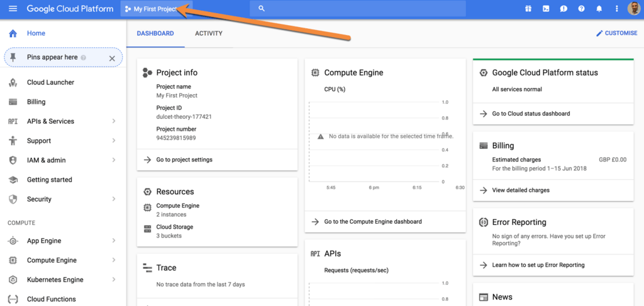Click the Cloud Launcher rocket icon
Screen dimensions: 644x306
click(13, 82)
